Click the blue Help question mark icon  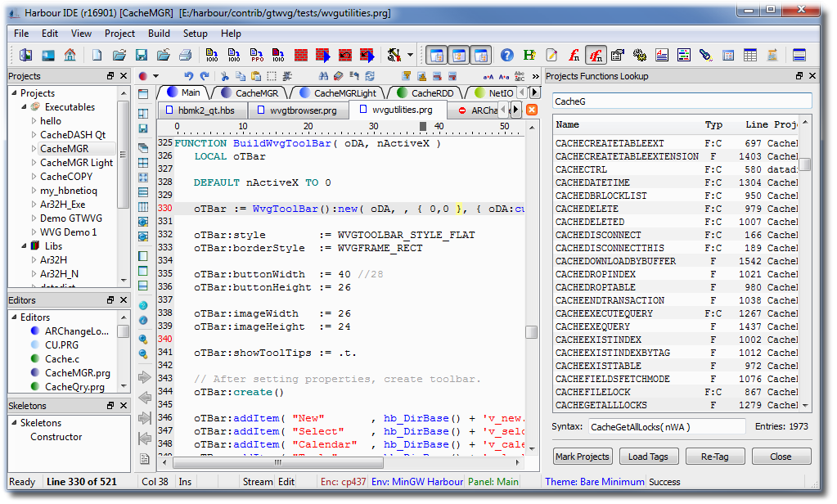point(507,56)
